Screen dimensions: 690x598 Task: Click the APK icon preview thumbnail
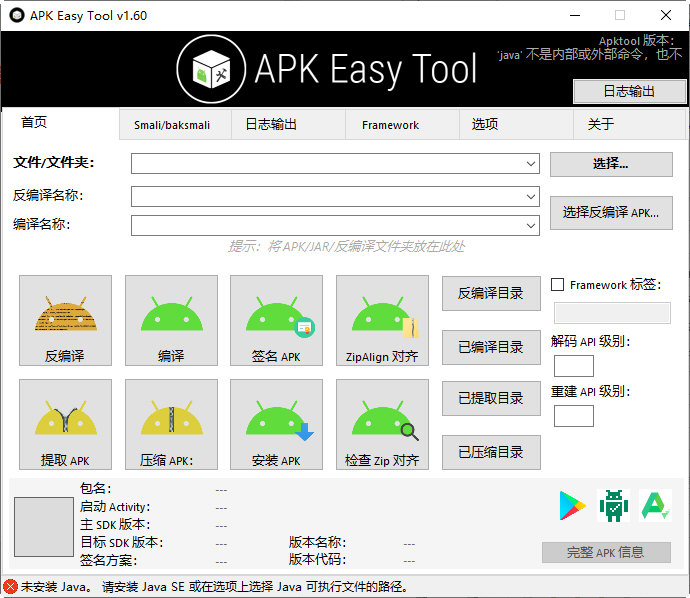click(44, 527)
